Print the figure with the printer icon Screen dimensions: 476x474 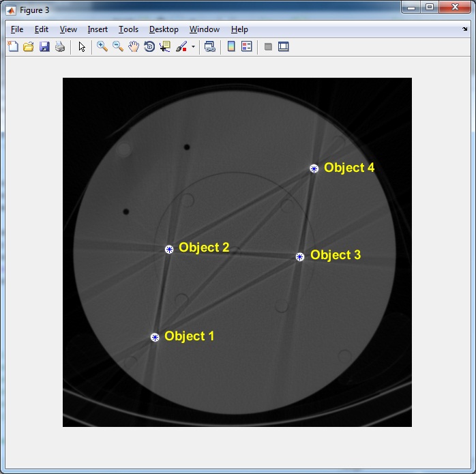(x=60, y=47)
